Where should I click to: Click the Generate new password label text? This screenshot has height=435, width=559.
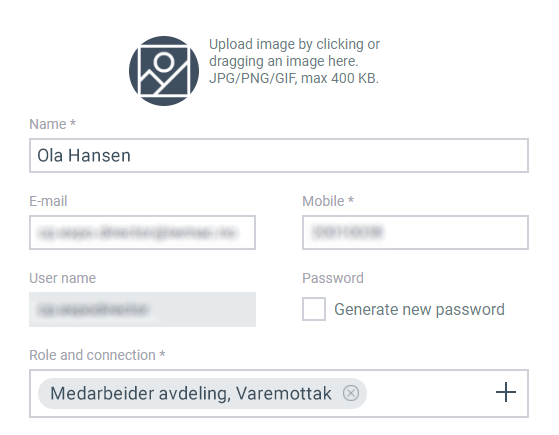click(419, 309)
